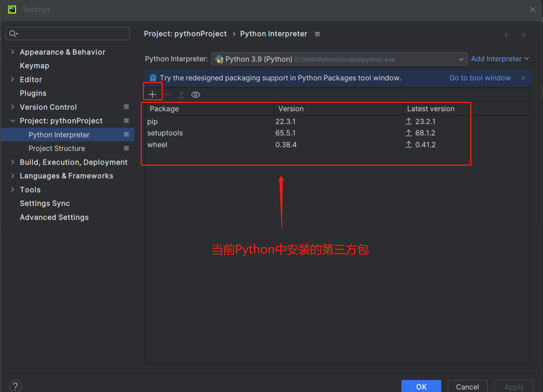Click setuptools version 65.5.1 cell
The height and width of the screenshot is (392, 543).
(285, 133)
